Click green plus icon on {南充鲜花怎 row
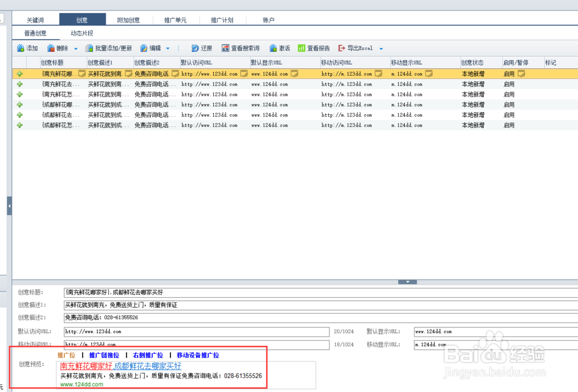 point(20,95)
